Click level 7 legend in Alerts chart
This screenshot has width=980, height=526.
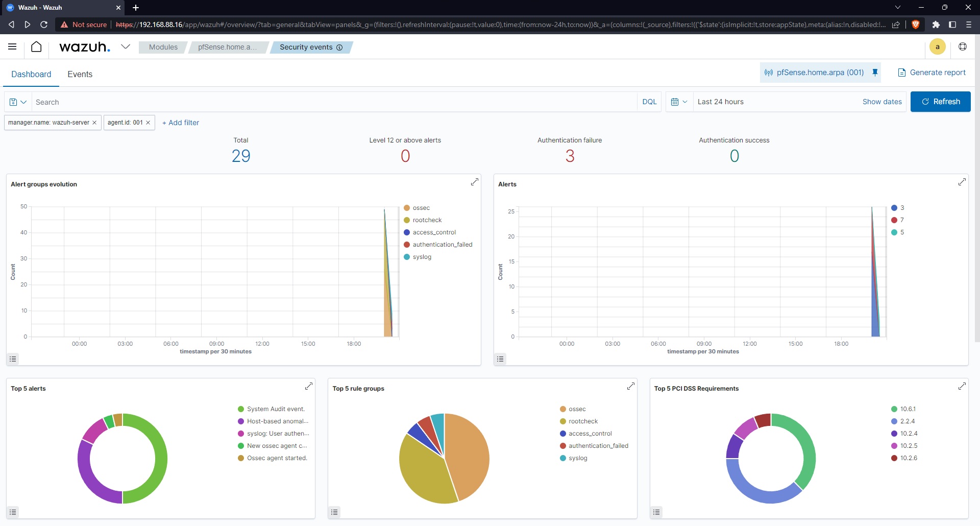(898, 220)
